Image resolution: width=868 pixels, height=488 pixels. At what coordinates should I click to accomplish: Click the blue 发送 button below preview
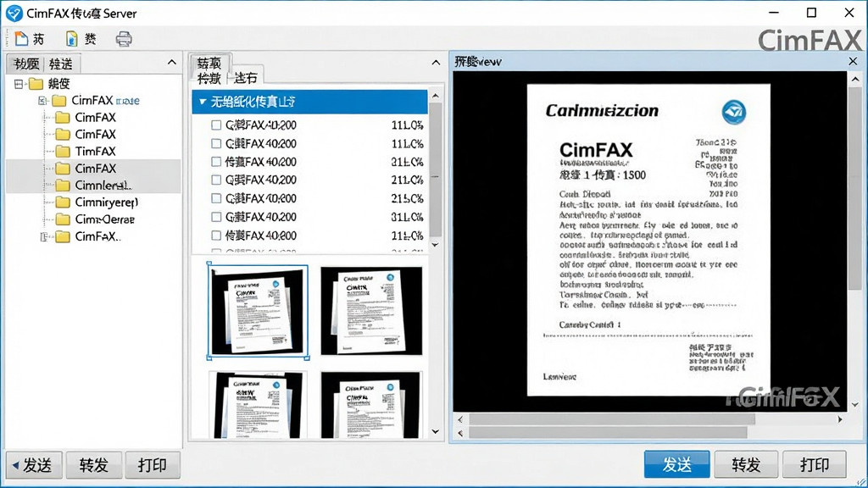point(676,464)
